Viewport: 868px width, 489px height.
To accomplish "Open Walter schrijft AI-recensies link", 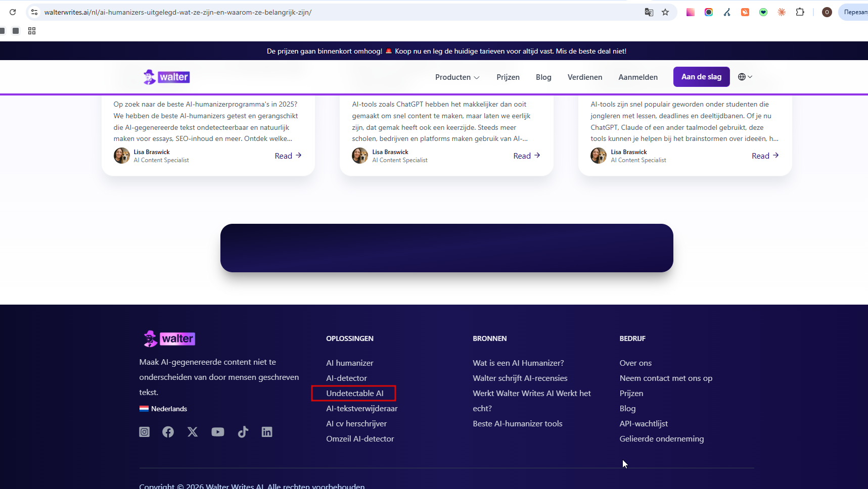I will 520,378.
